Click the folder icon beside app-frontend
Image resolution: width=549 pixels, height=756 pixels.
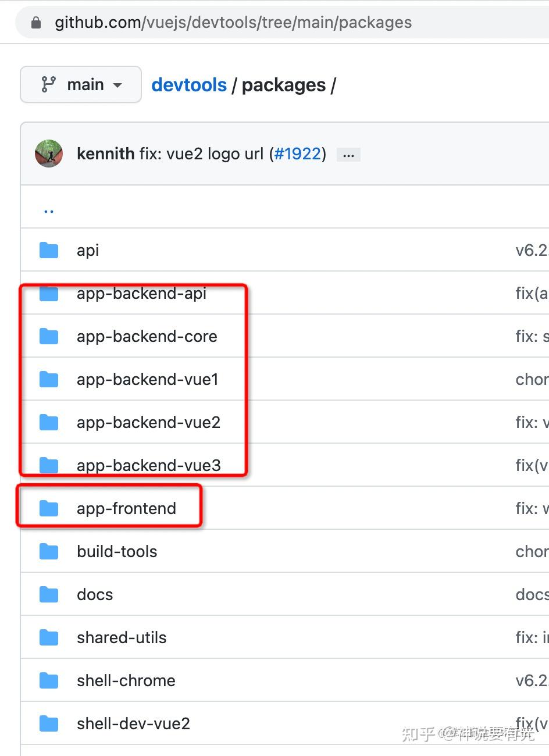(x=49, y=508)
